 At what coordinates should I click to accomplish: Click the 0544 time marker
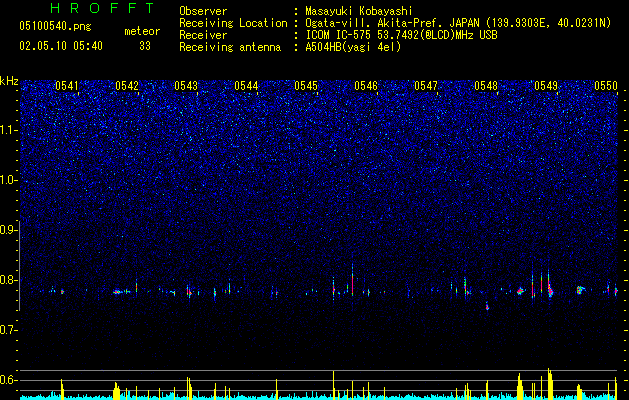[x=246, y=85]
